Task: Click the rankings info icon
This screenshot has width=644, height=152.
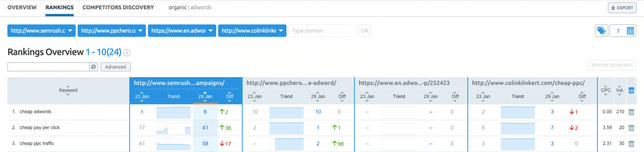Action: (x=127, y=53)
